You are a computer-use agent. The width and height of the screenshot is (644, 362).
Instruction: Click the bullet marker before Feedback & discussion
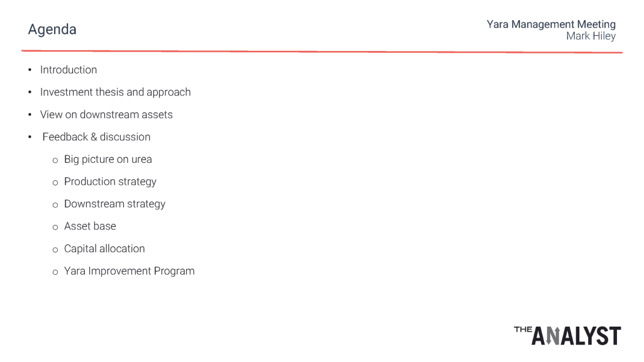click(30, 137)
